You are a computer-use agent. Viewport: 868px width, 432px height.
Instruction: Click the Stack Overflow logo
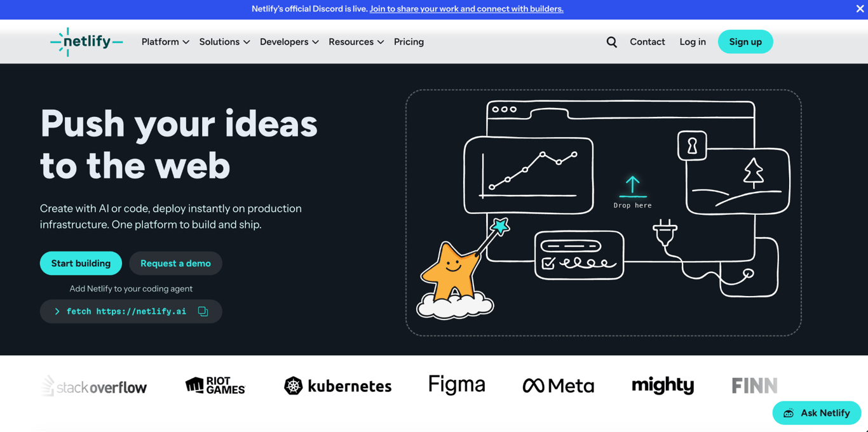pyautogui.click(x=94, y=386)
